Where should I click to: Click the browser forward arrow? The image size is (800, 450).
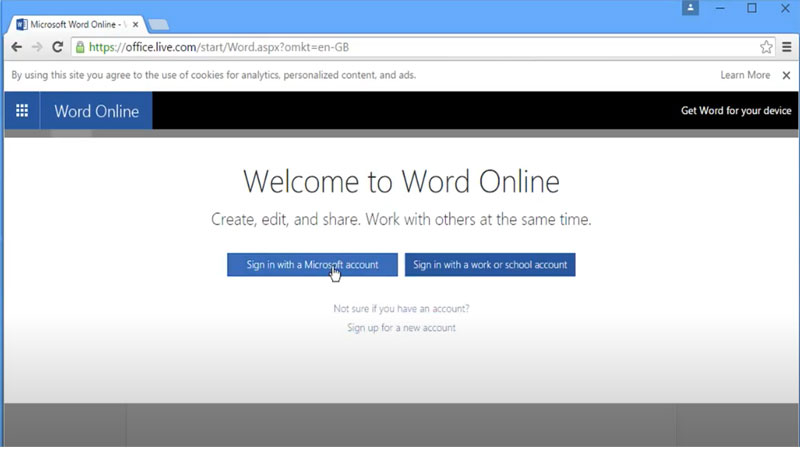[37, 47]
